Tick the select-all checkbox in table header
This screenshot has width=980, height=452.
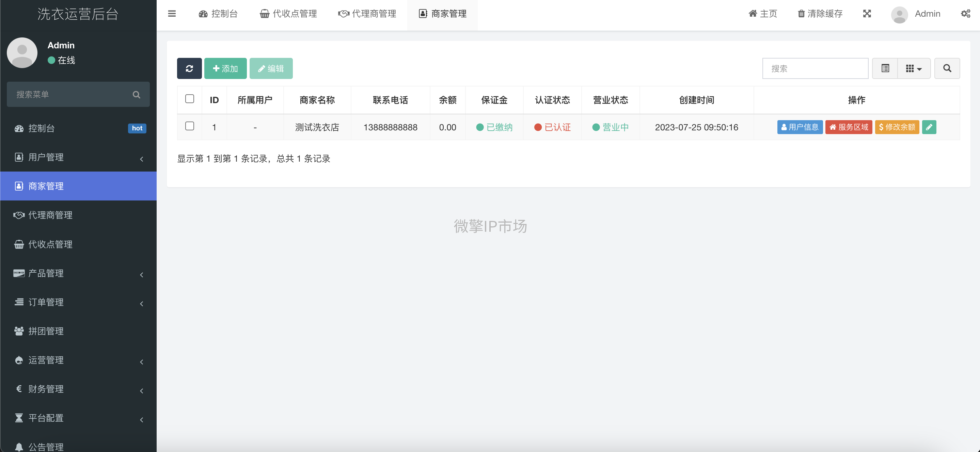(189, 99)
